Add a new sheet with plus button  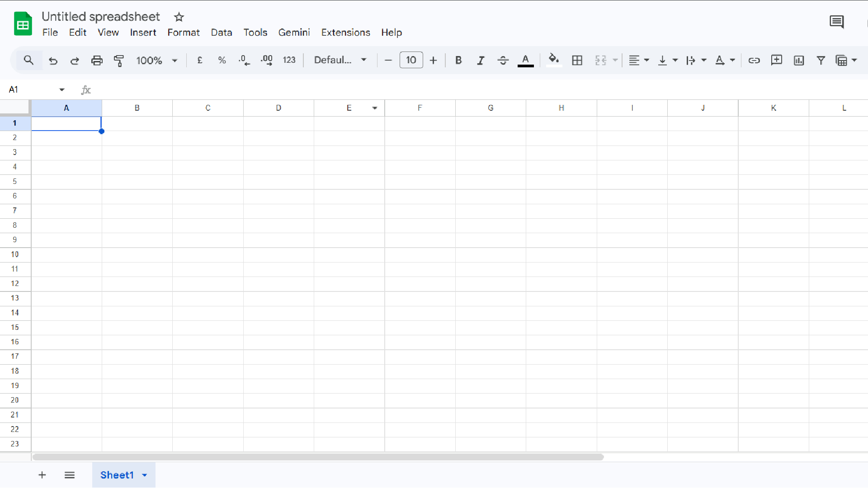[x=42, y=475]
